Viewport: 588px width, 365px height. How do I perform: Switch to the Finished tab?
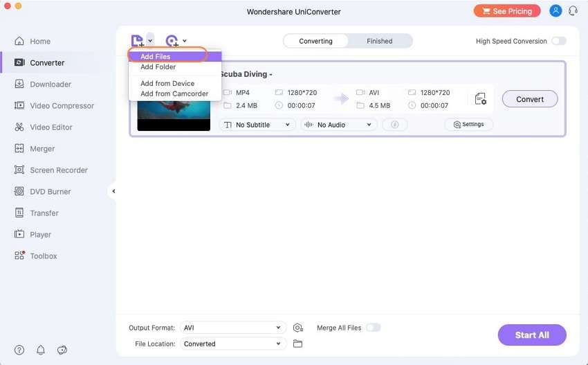point(380,41)
